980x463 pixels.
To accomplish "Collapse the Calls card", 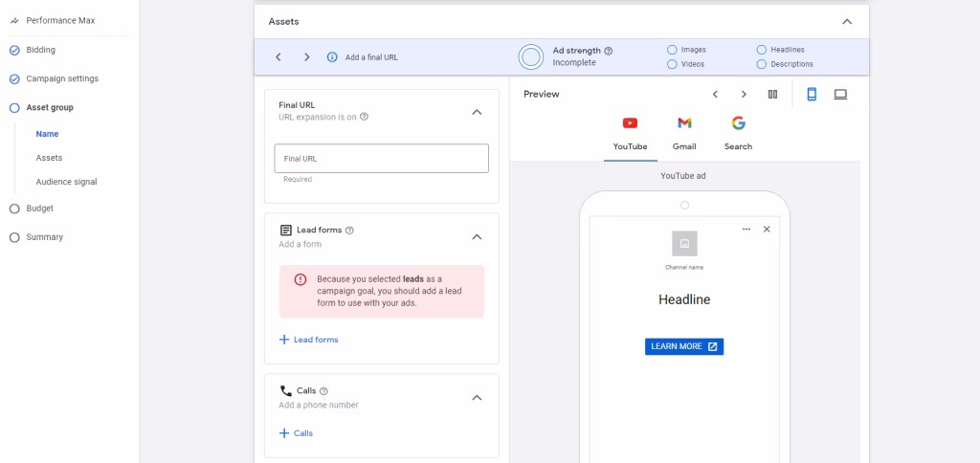I will [x=477, y=398].
